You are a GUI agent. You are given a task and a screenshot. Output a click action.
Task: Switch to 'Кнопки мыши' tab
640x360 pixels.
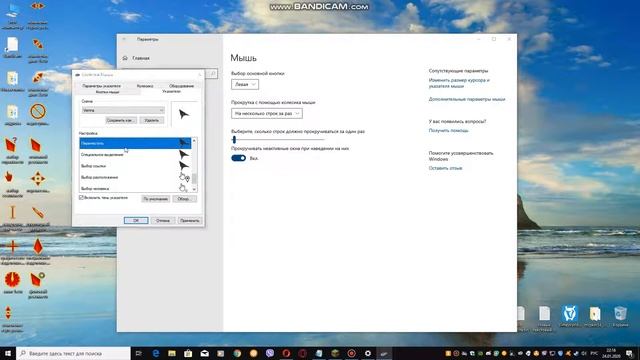[x=107, y=92]
